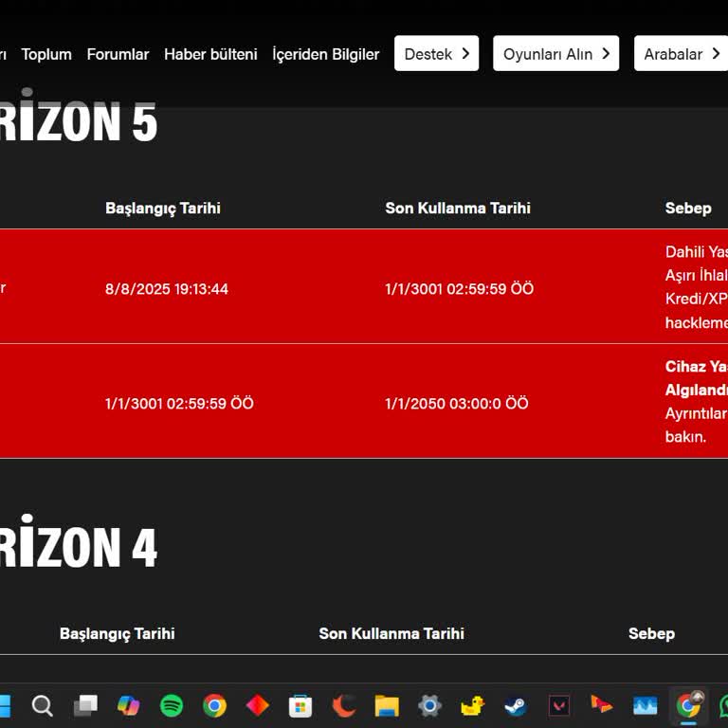The image size is (728, 728).
Task: Open taskbar Search magnifier
Action: pos(43,705)
